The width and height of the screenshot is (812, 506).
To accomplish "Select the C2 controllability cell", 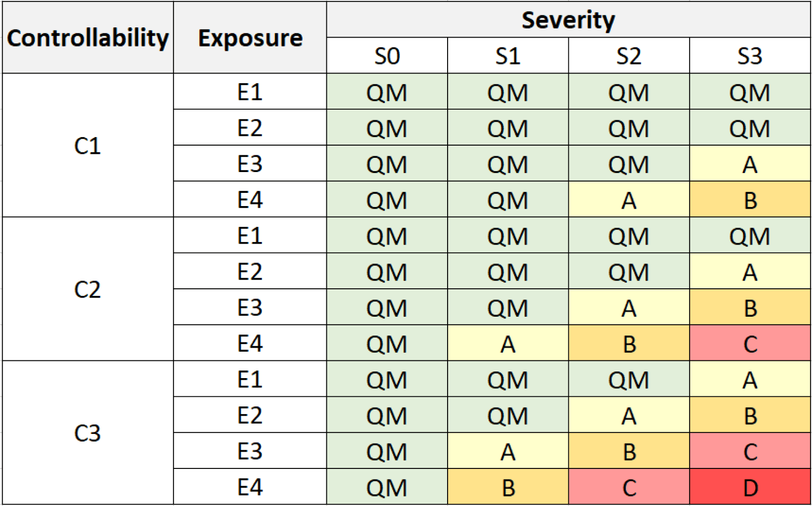I will 87,289.
